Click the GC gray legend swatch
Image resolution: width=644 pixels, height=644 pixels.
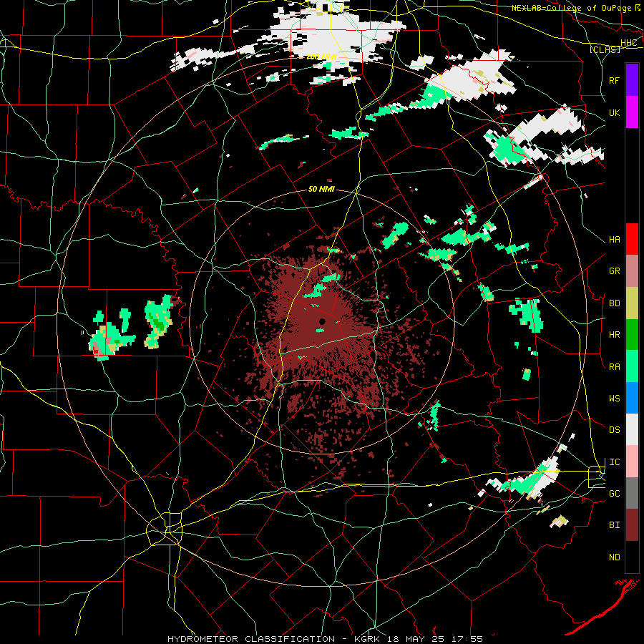[x=632, y=493]
